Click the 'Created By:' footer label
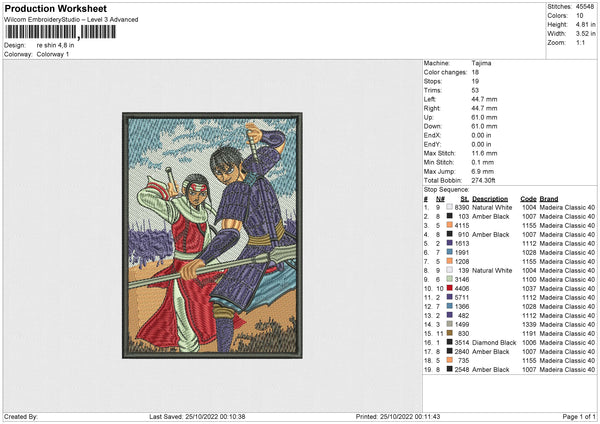Screen dimensions: 600x424 (21, 417)
